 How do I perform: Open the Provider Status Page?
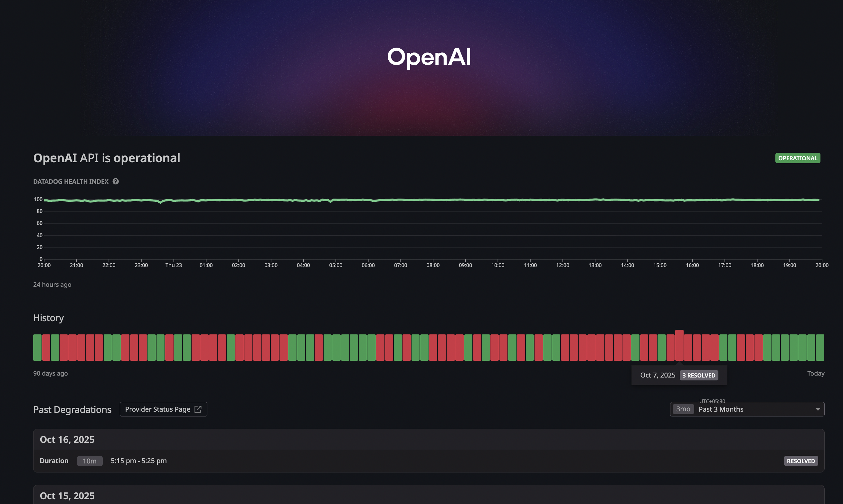point(158,409)
